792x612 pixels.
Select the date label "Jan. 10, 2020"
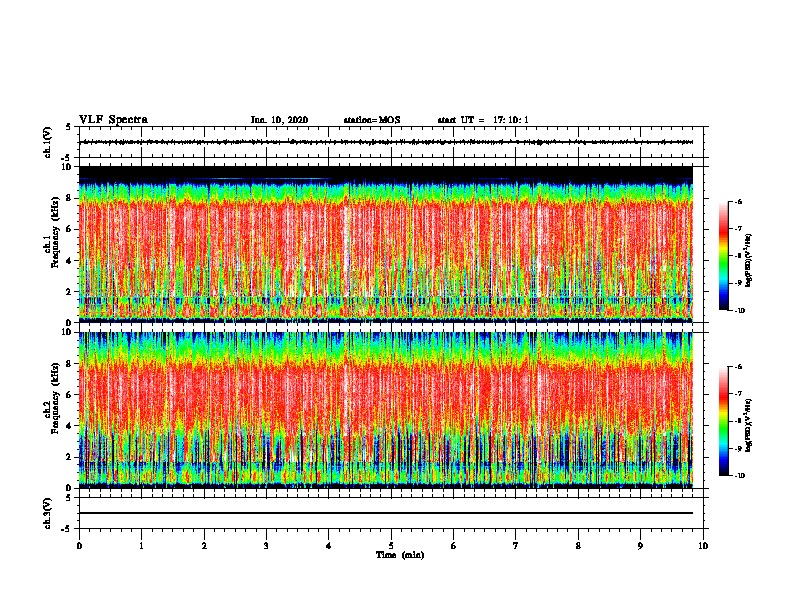(279, 120)
